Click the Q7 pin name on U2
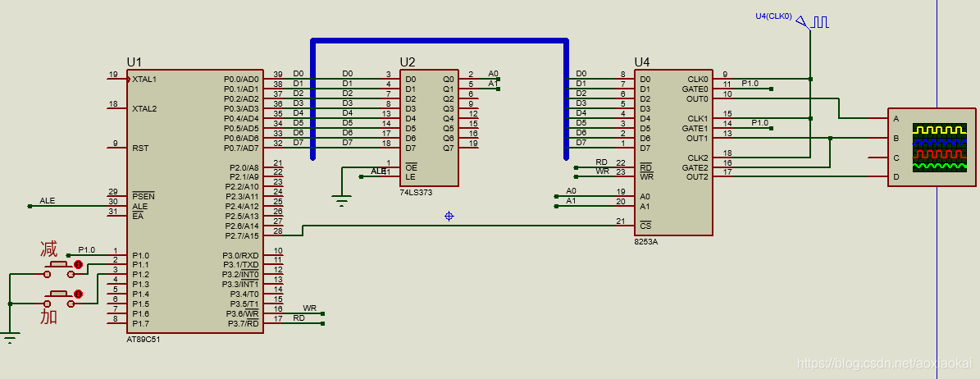This screenshot has width=980, height=379. click(x=449, y=148)
